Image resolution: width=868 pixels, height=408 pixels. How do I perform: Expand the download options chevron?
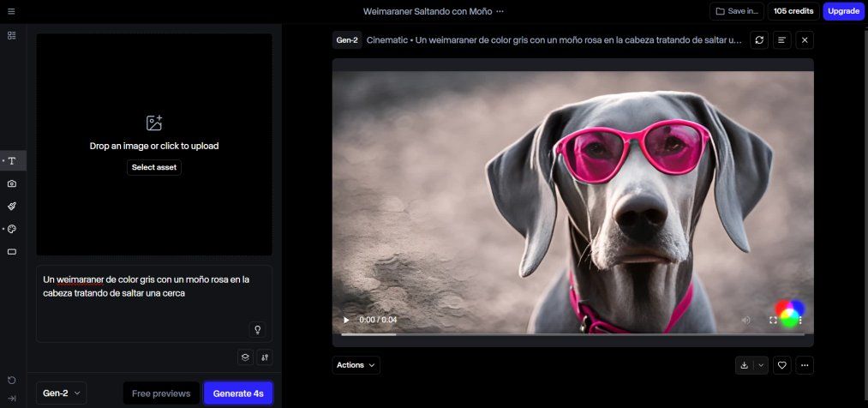tap(761, 365)
